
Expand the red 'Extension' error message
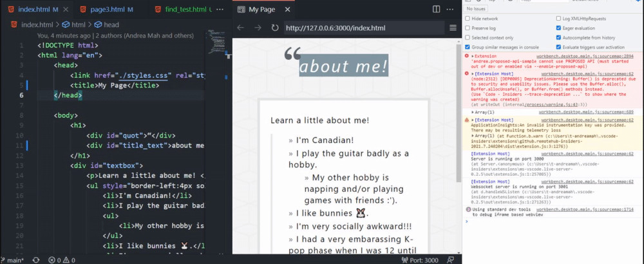[x=473, y=56]
